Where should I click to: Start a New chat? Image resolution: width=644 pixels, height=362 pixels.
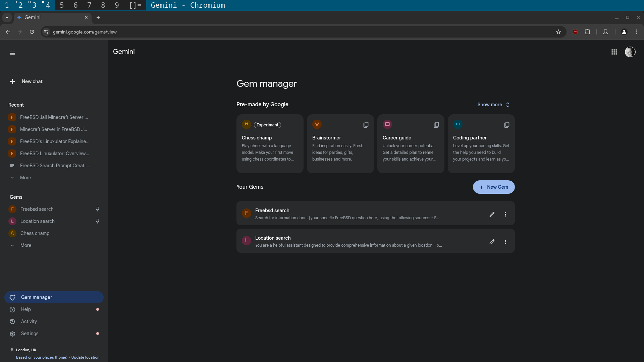32,81
